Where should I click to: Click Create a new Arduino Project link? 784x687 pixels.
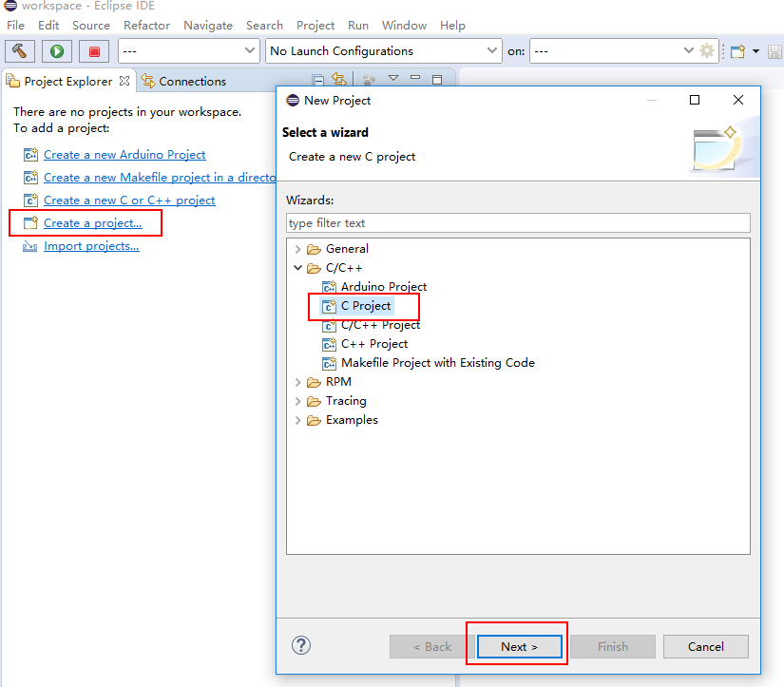pos(124,155)
